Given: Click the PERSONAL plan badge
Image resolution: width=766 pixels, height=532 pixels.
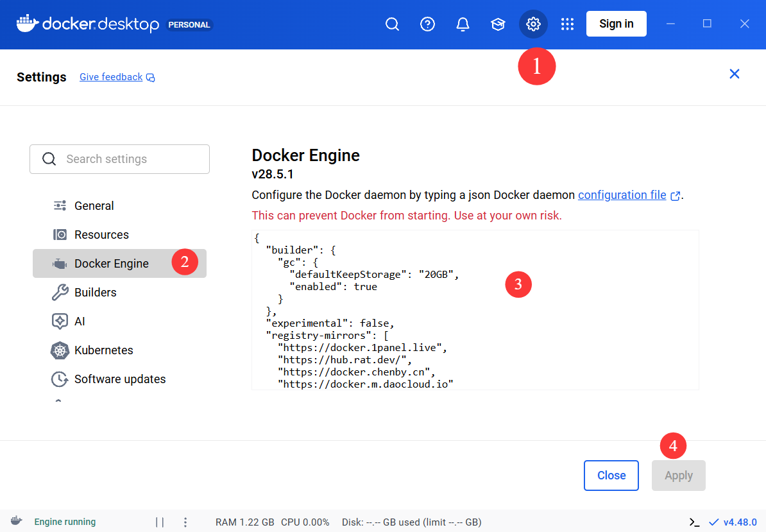Looking at the screenshot, I should pos(189,24).
